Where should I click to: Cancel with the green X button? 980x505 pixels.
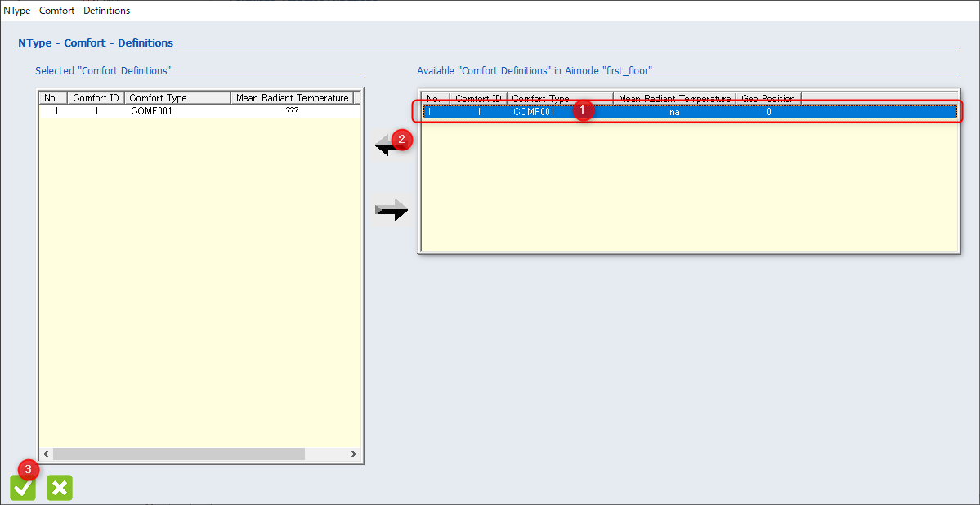click(60, 488)
